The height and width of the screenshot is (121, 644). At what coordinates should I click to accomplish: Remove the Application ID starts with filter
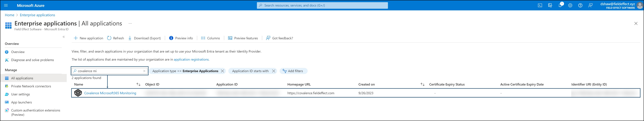click(274, 71)
